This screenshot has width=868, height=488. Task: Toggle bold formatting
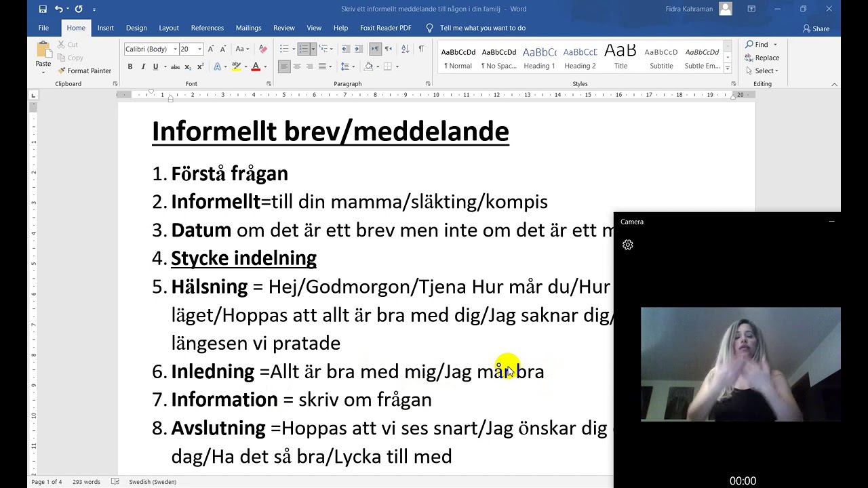click(130, 66)
